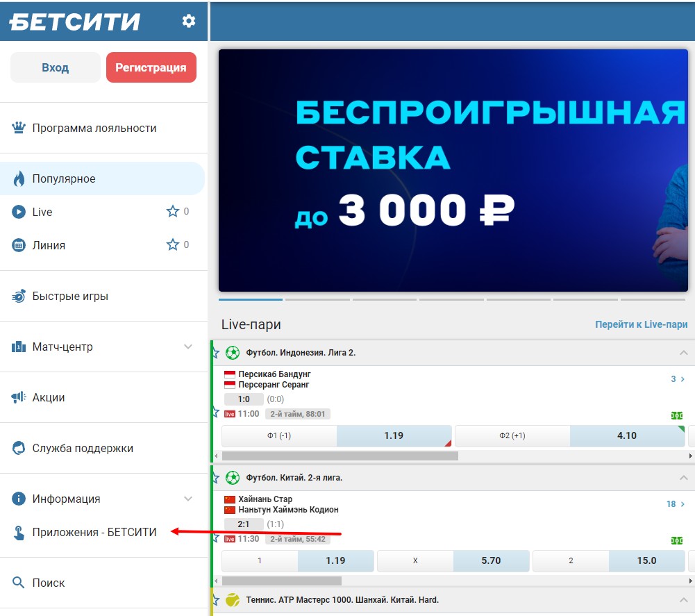Click scrollbar under Персикаб Бандунг odds
Viewport: 695px width, 616px height.
[340, 456]
